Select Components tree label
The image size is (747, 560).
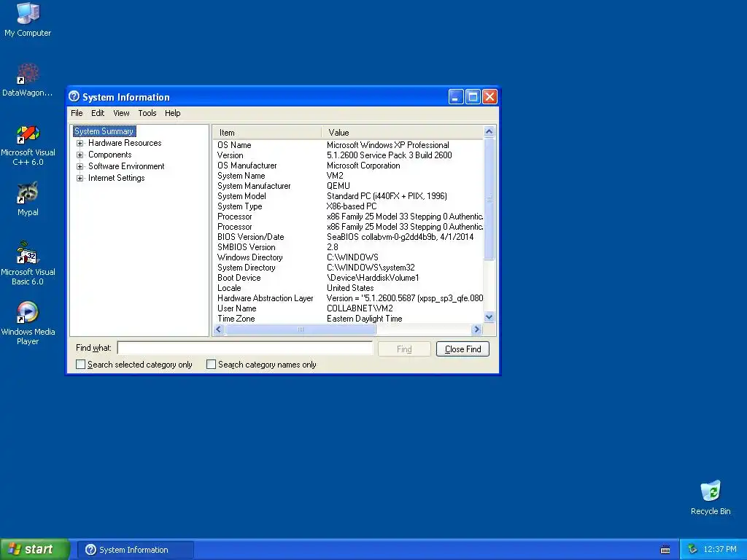coord(109,155)
